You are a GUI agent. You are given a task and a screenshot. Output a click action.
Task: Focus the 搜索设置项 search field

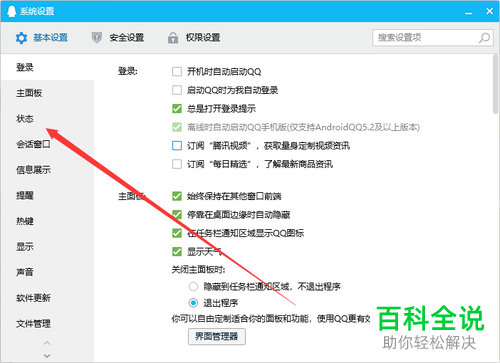[433, 38]
